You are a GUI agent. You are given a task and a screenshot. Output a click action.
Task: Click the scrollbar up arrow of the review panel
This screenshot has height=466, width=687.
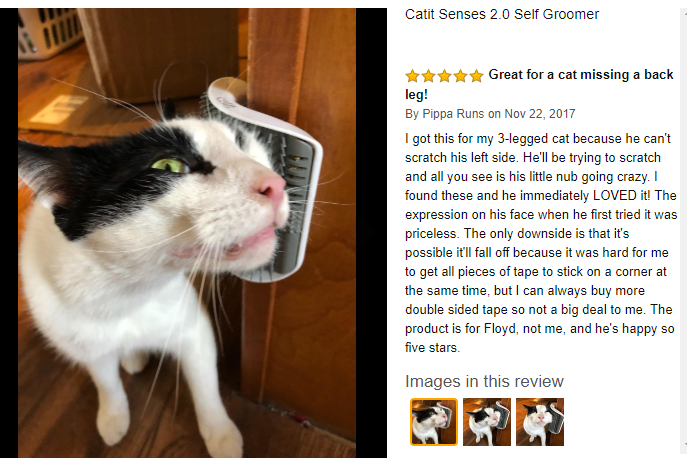(x=684, y=12)
